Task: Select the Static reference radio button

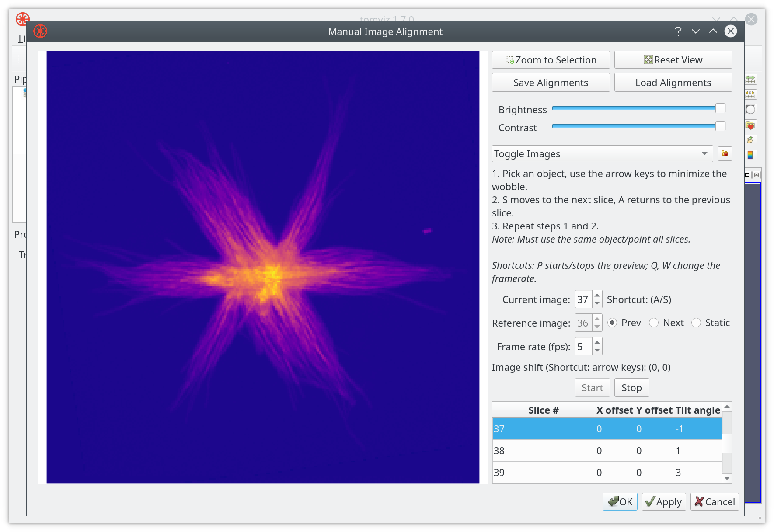Action: [x=696, y=323]
